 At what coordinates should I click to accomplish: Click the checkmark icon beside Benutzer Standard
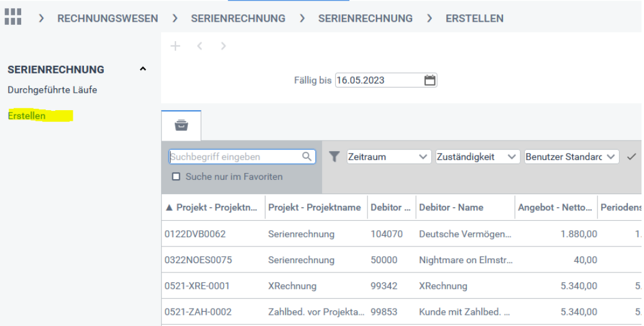point(631,157)
